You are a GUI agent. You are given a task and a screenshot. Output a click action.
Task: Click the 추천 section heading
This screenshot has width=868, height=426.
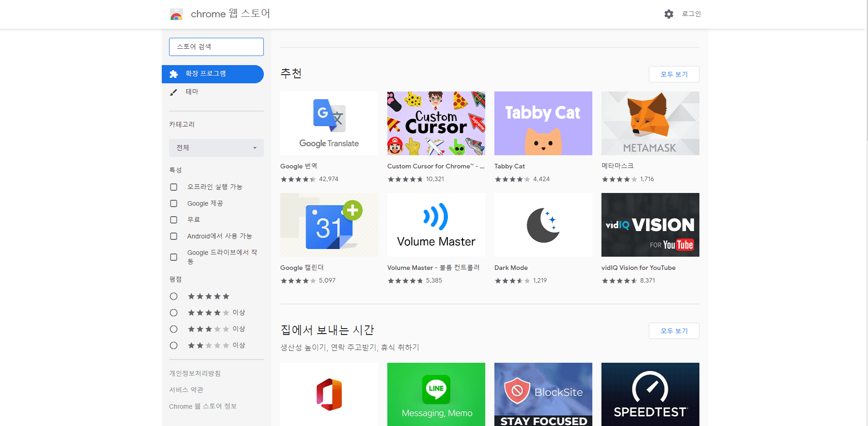(x=291, y=73)
